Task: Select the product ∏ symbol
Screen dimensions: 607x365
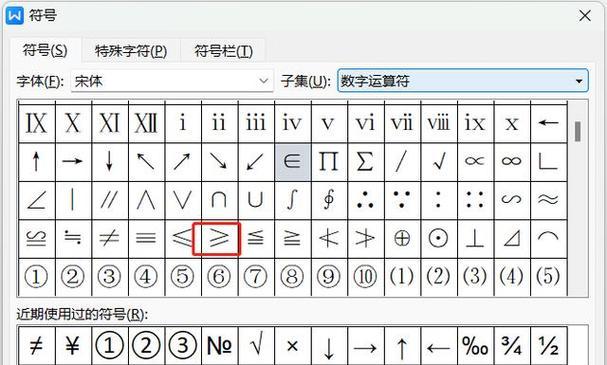Action: click(329, 161)
